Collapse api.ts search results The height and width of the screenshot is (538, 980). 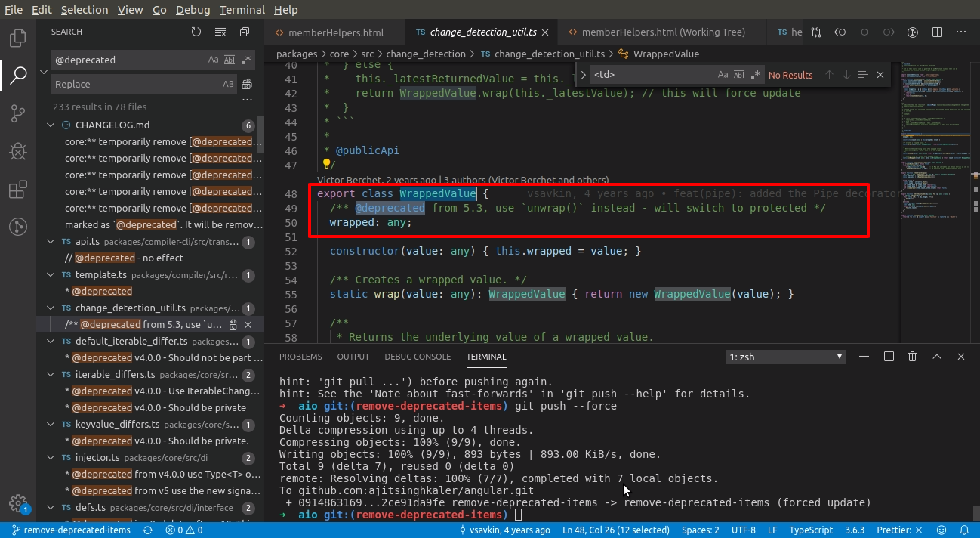pos(51,241)
